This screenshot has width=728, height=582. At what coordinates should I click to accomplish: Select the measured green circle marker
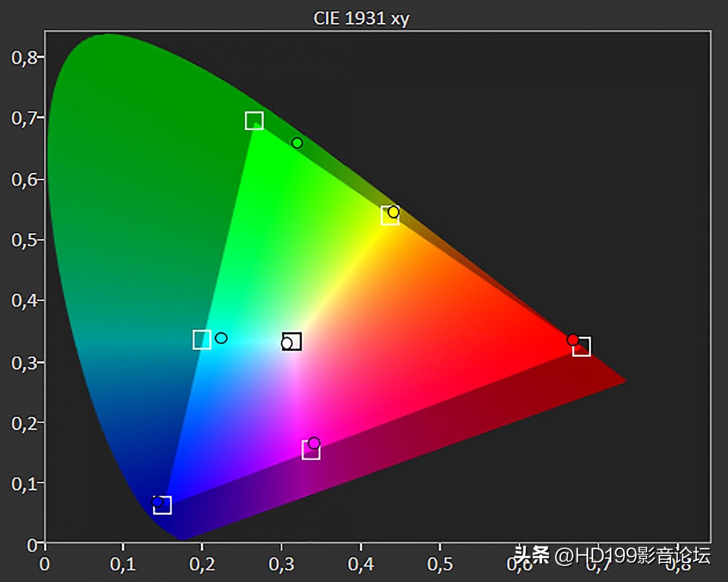tap(298, 142)
